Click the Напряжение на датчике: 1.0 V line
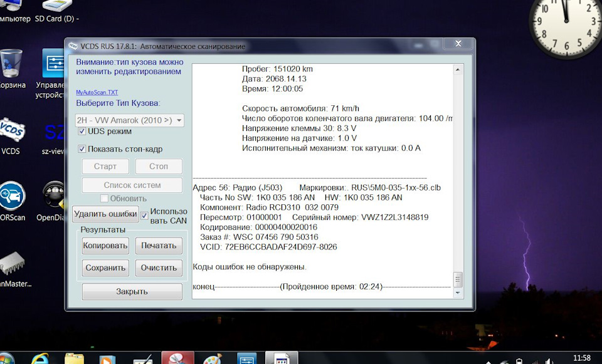Image resolution: width=602 pixels, height=364 pixels. 299,138
